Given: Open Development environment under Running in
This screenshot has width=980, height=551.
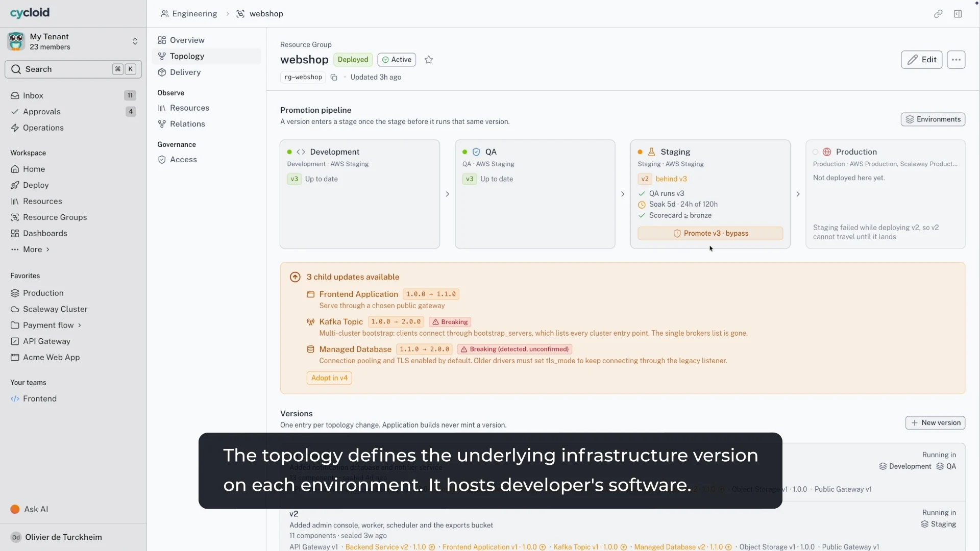Looking at the screenshot, I should [905, 467].
